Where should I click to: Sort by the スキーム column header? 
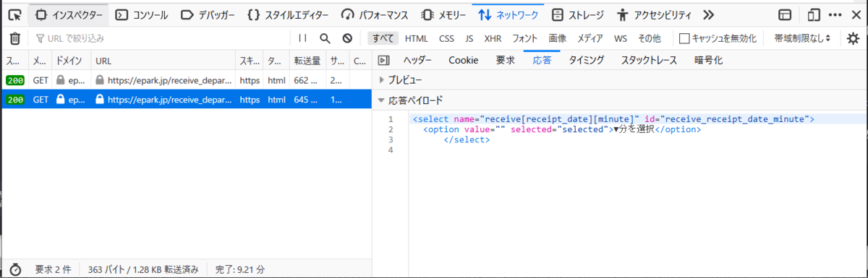(x=250, y=61)
